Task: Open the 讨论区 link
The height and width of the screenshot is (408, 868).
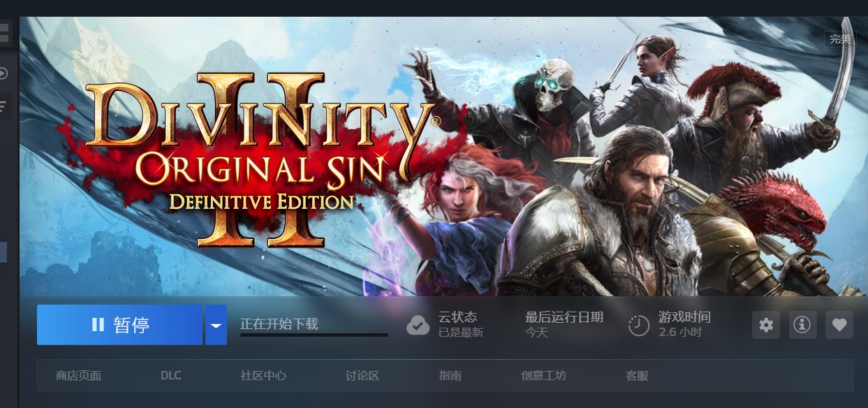Action: pos(362,376)
